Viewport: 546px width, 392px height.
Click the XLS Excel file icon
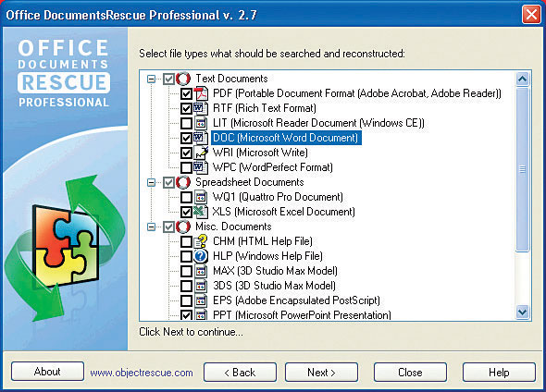point(200,212)
